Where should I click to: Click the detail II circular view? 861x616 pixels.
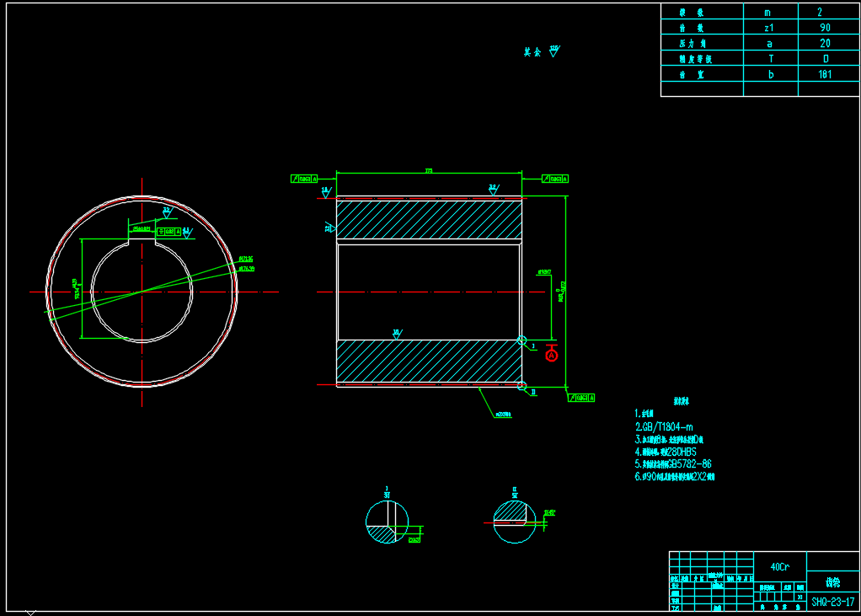(516, 522)
